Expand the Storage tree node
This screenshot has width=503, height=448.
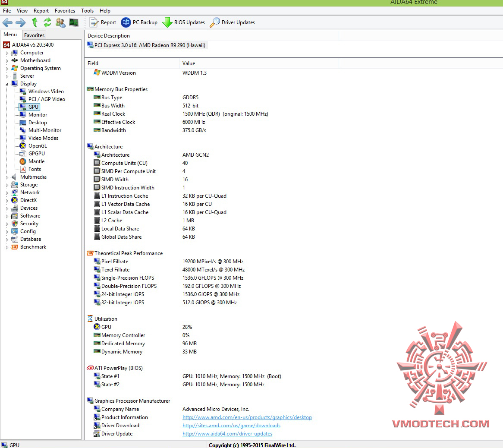click(7, 185)
